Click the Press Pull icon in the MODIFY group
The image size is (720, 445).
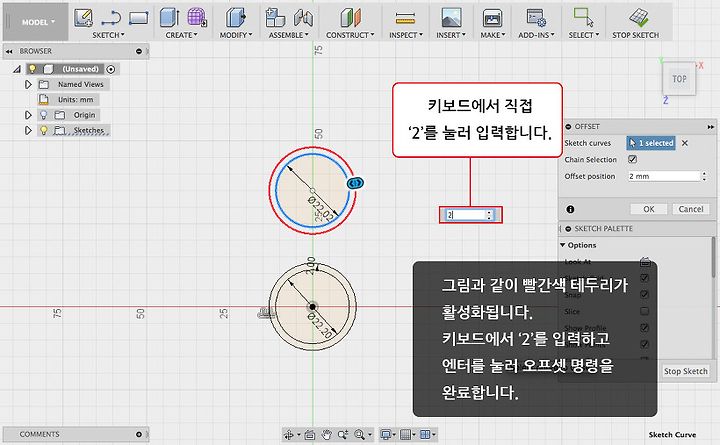(236, 18)
